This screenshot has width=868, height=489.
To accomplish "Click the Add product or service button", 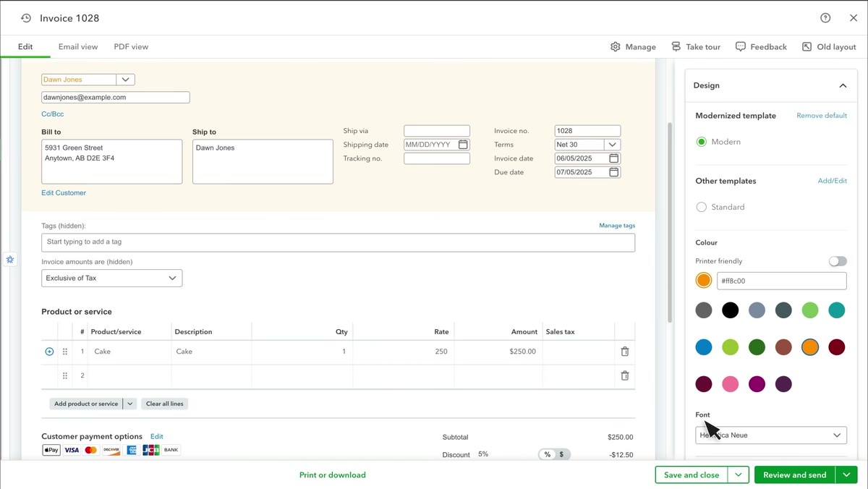I will 86,404.
